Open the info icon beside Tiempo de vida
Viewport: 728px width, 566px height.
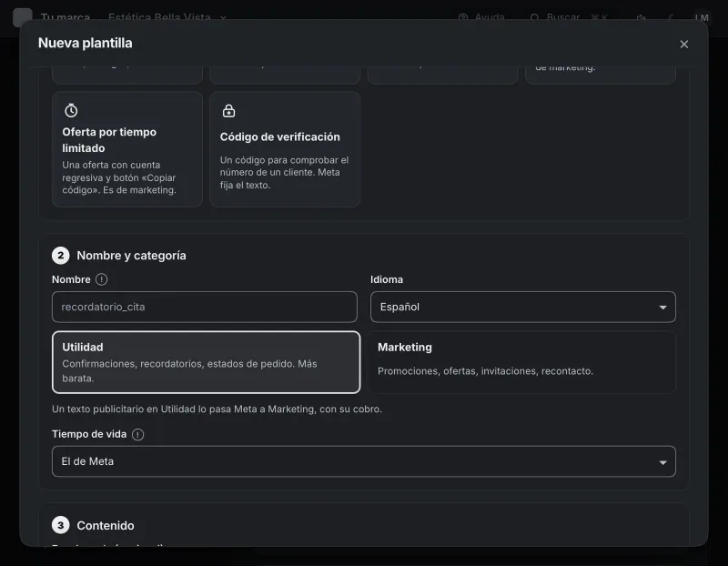click(138, 434)
